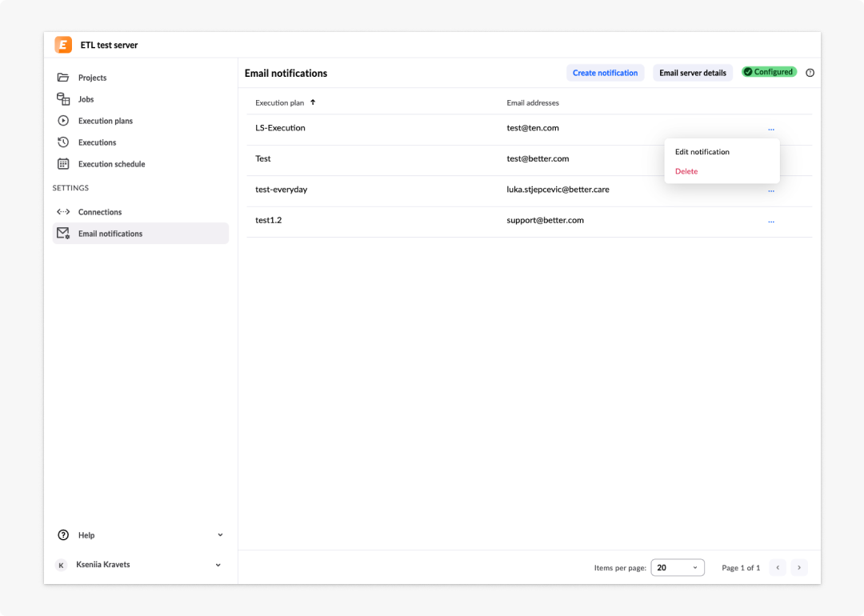
Task: Open the test1.2 row's more actions menu
Action: click(x=771, y=222)
